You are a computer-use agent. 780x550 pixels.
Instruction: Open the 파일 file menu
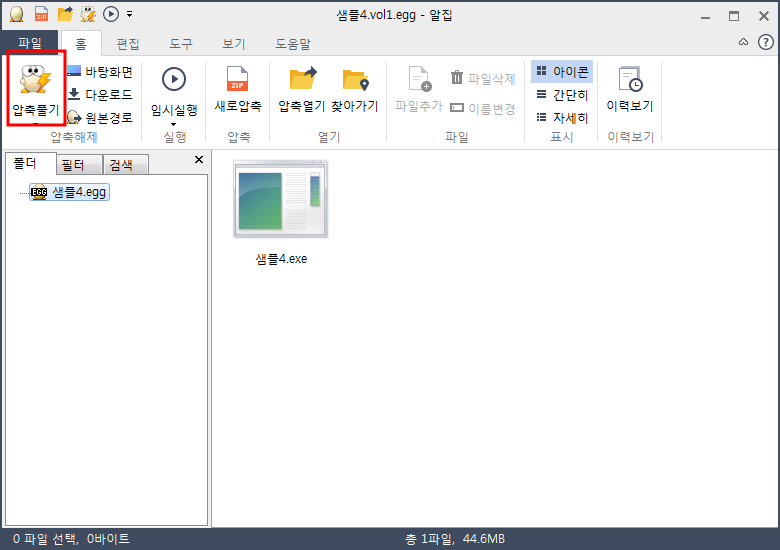tap(30, 43)
